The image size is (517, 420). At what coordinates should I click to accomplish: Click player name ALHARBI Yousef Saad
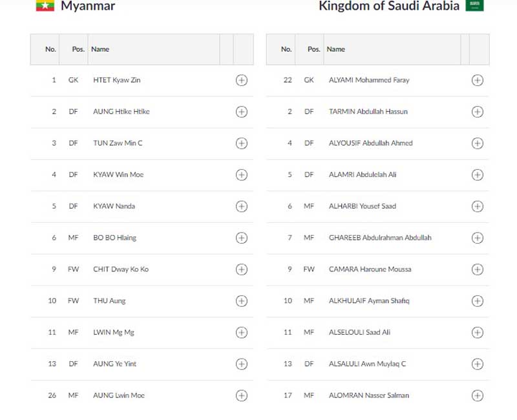362,206
